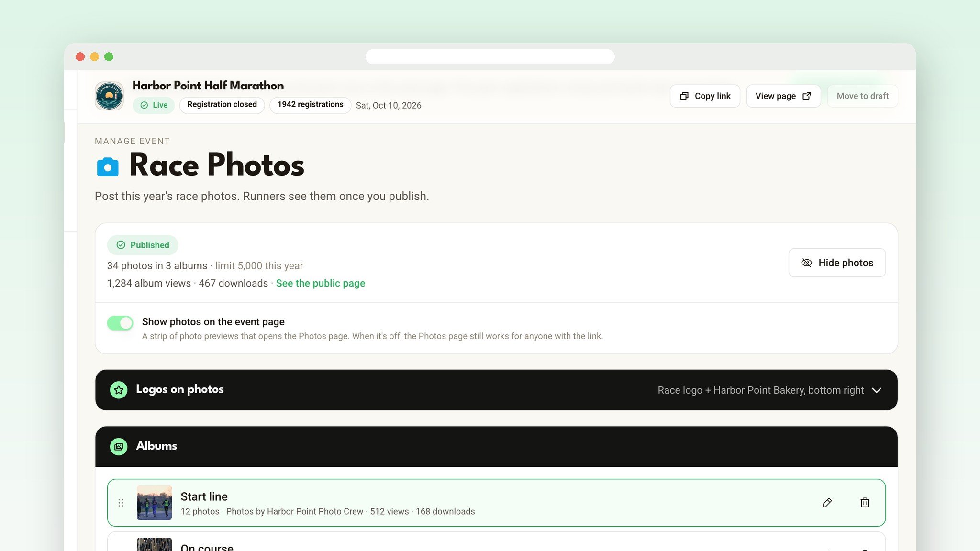Click the 1942 registrations badge
Screen dimensions: 980x551
point(310,105)
